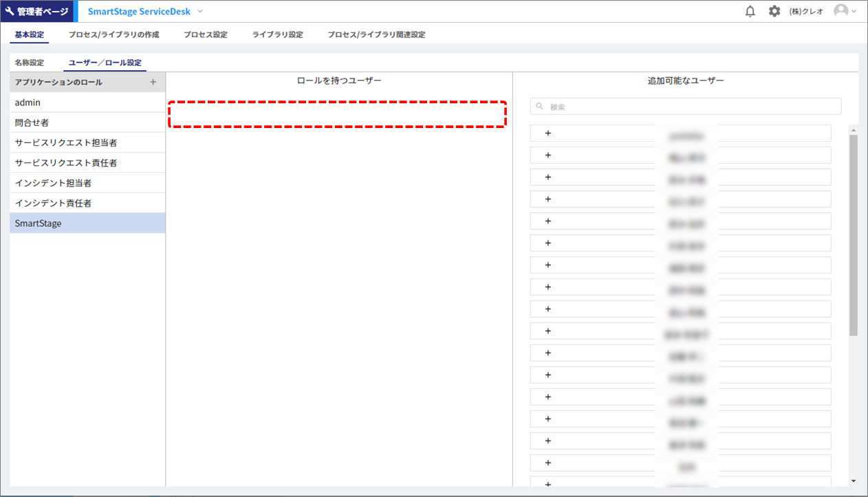Add the second user with the plus icon

[548, 155]
